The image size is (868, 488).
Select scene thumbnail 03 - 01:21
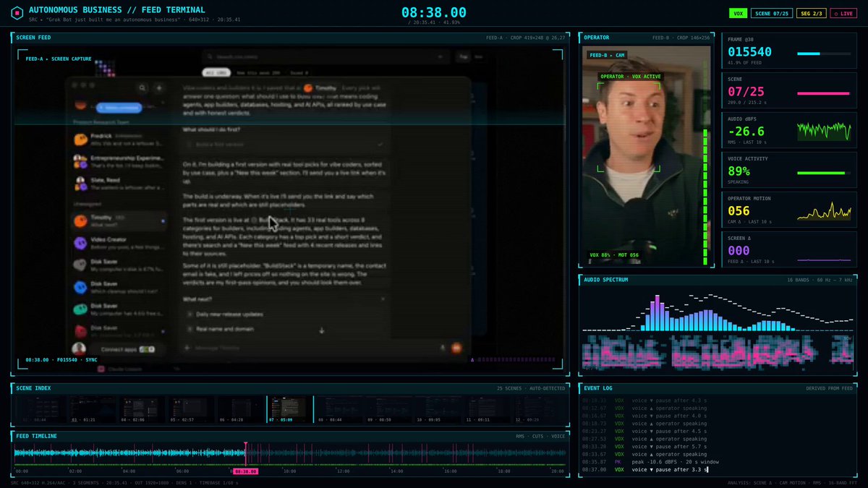pyautogui.click(x=92, y=409)
